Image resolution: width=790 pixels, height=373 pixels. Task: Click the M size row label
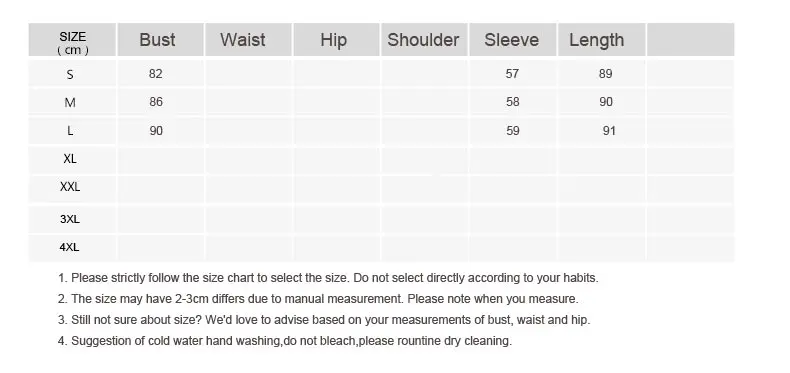[70, 103]
